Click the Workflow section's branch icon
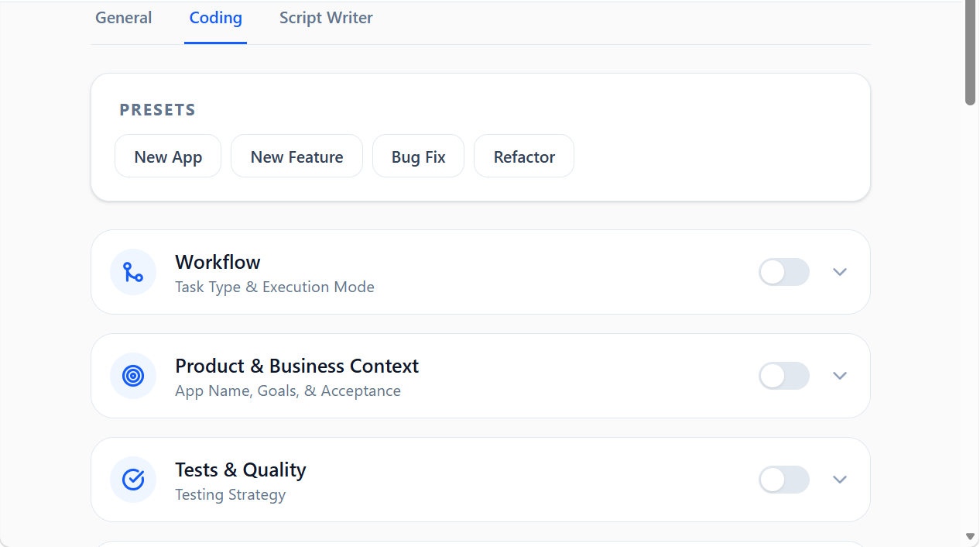This screenshot has width=980, height=547. [132, 272]
